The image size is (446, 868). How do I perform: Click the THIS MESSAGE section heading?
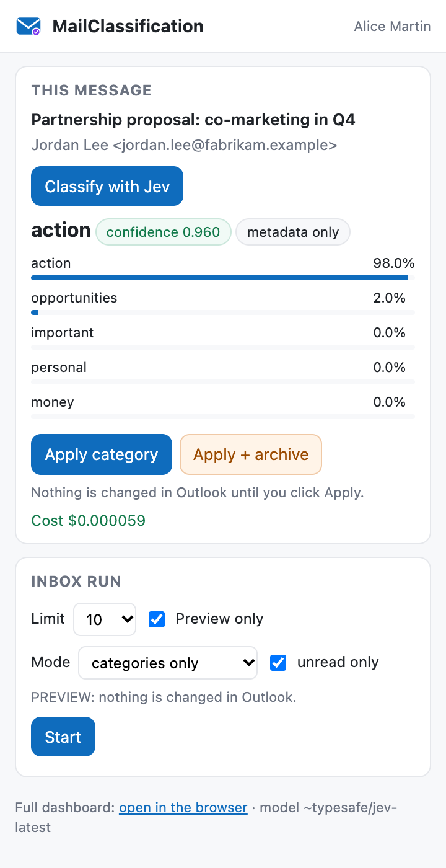click(x=92, y=91)
